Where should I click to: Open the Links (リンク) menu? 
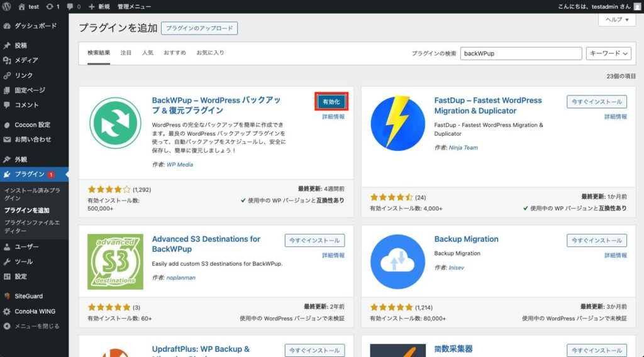35,75
